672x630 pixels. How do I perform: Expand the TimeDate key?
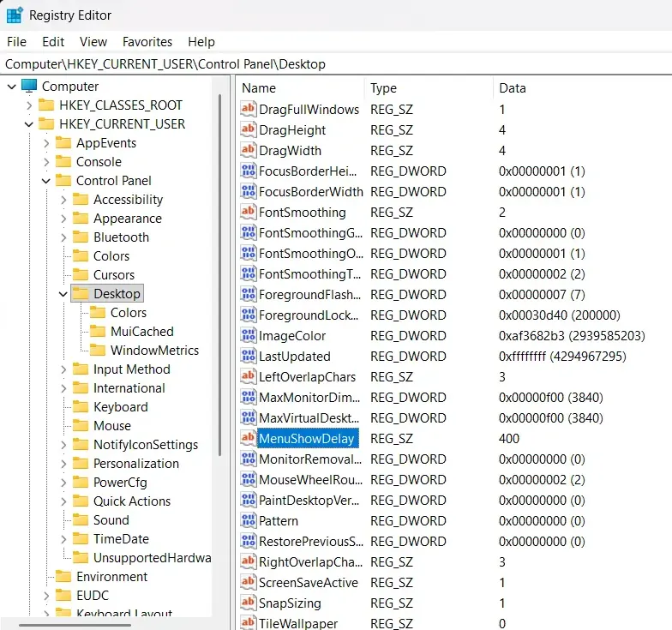pyautogui.click(x=63, y=538)
